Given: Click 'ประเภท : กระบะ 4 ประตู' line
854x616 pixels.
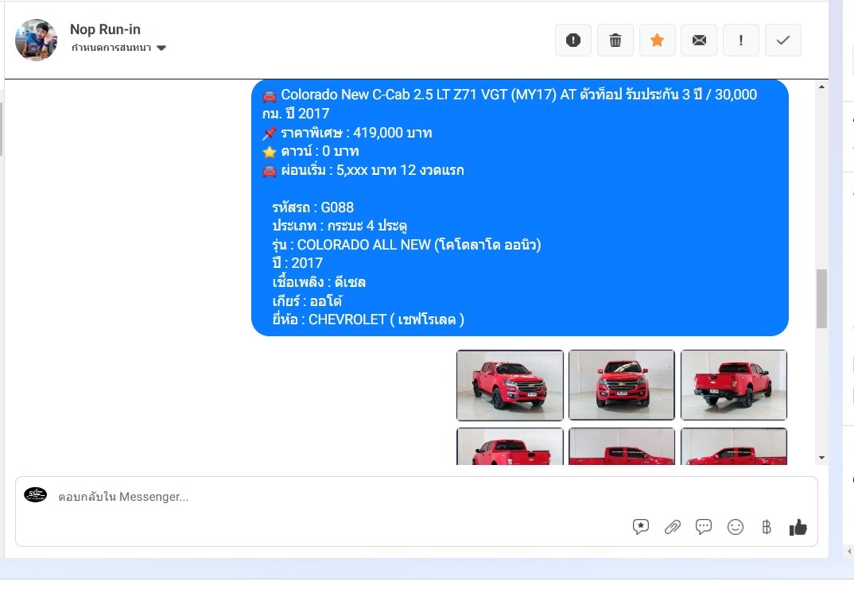Looking at the screenshot, I should [x=340, y=226].
